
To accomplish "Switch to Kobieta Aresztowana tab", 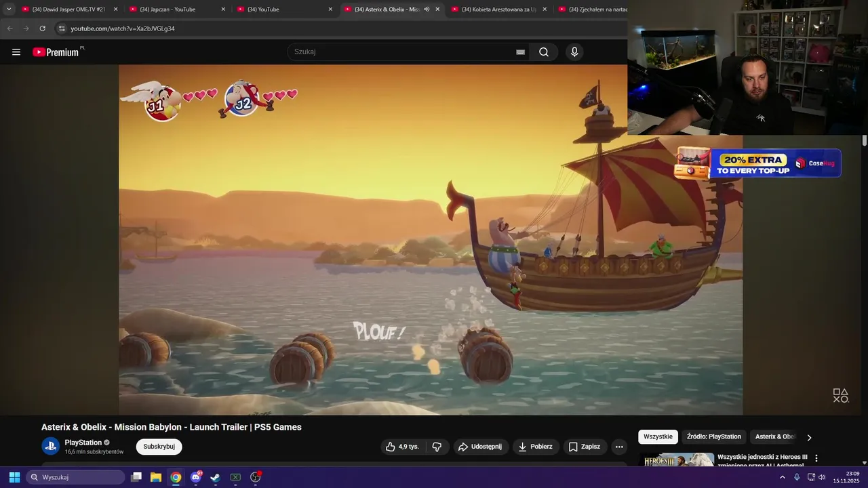I will 500,9.
